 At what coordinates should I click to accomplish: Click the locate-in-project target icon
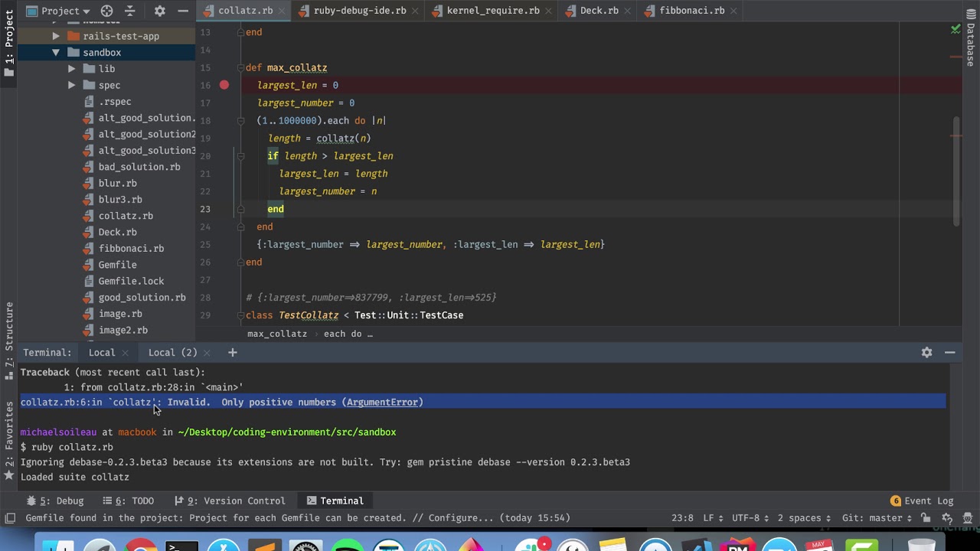tap(106, 11)
